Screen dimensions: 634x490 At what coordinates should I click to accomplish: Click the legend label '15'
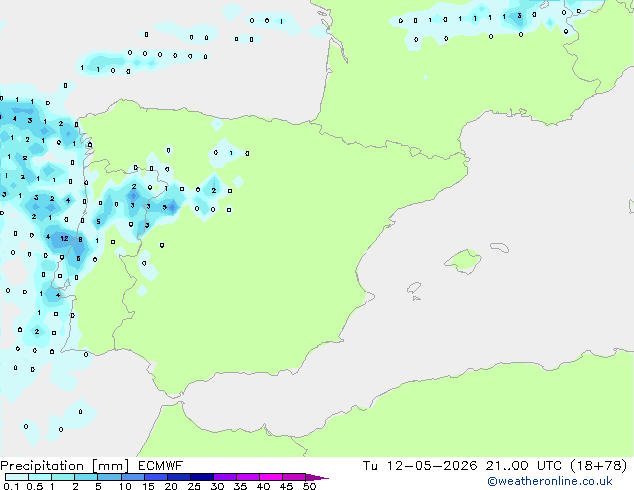(x=148, y=486)
